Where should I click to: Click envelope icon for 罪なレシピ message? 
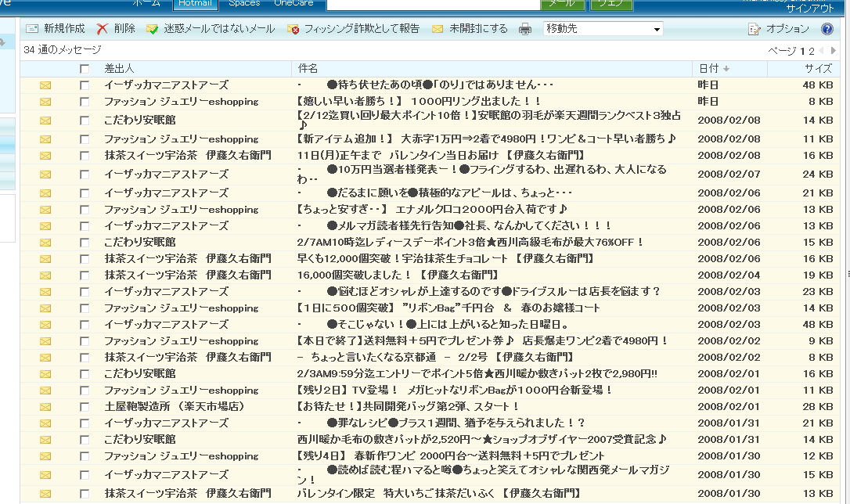(45, 423)
